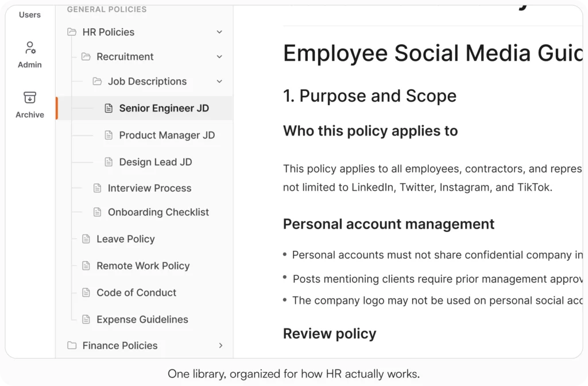Viewport: 588px width, 386px height.
Task: Collapse the Job Descriptions folder chevron
Action: pos(219,82)
